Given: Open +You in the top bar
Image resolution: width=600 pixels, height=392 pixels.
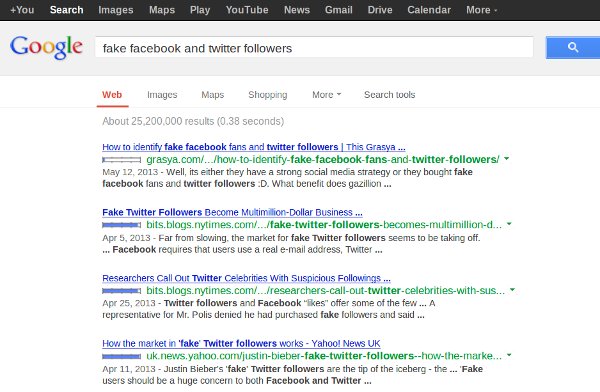Looking at the screenshot, I should [22, 10].
